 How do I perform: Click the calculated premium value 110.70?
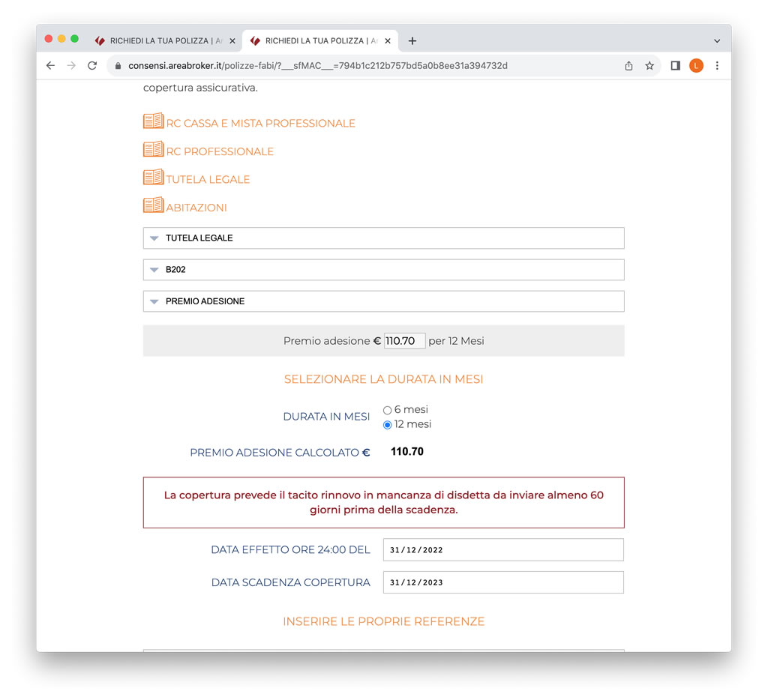407,451
